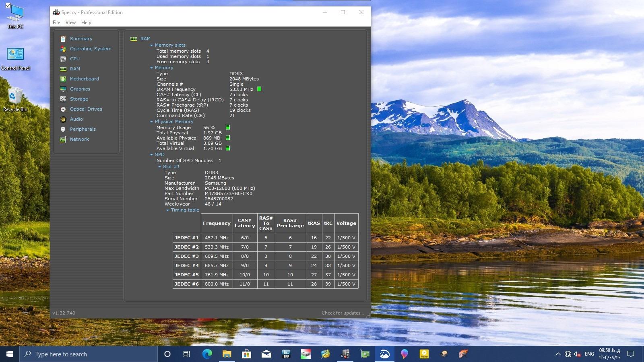Open the File menu
The height and width of the screenshot is (362, 644).
[56, 23]
